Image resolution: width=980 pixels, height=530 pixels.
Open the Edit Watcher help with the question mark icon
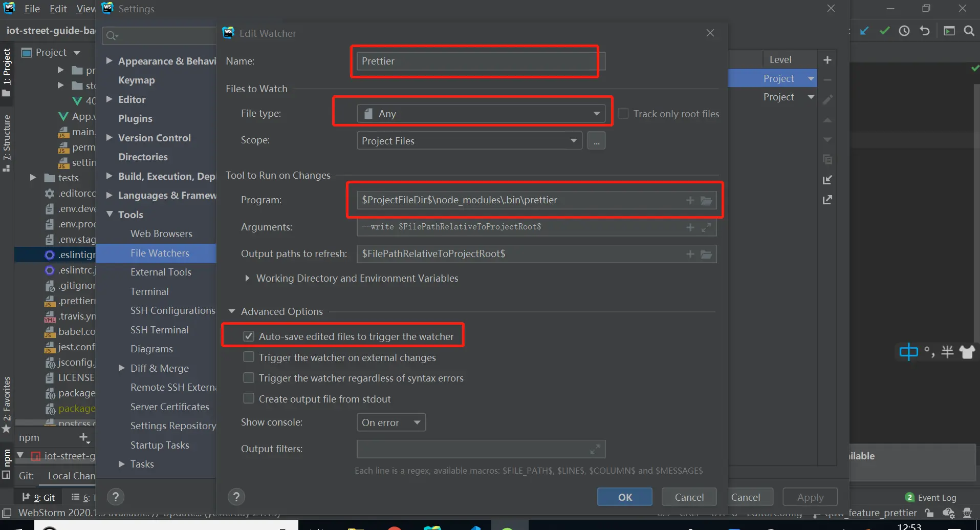click(236, 496)
